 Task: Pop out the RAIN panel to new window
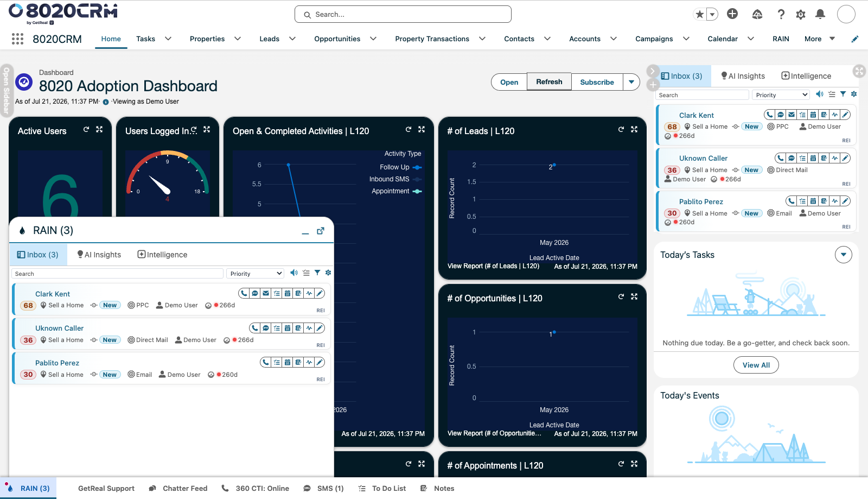(321, 231)
